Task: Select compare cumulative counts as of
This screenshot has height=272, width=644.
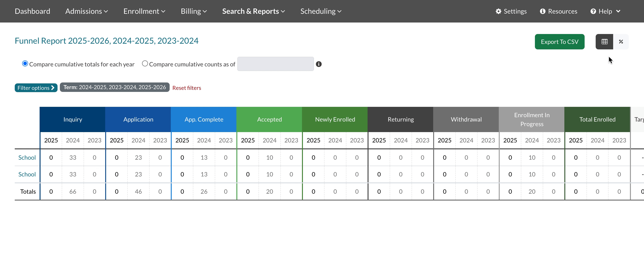Action: [145, 64]
